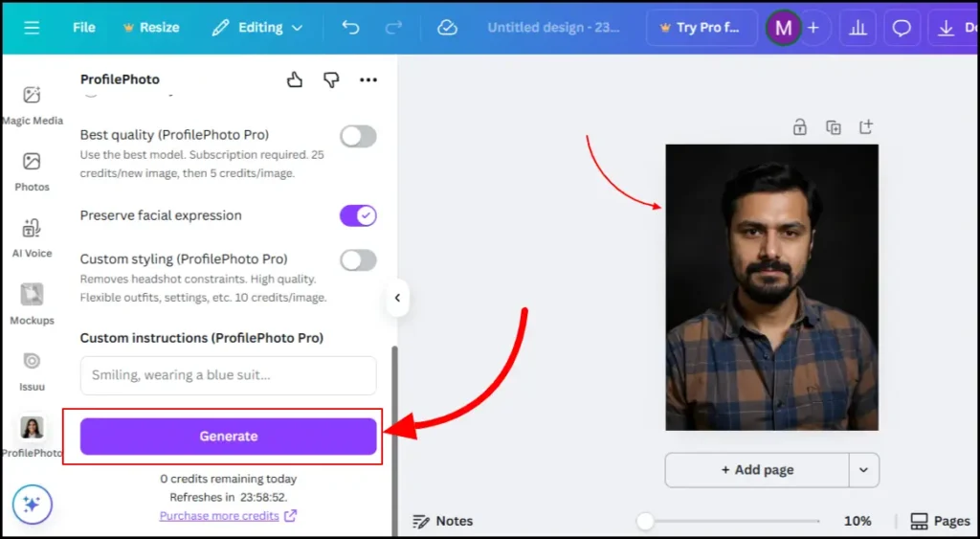Open the hamburger main menu
This screenshot has height=539, width=980.
[32, 28]
